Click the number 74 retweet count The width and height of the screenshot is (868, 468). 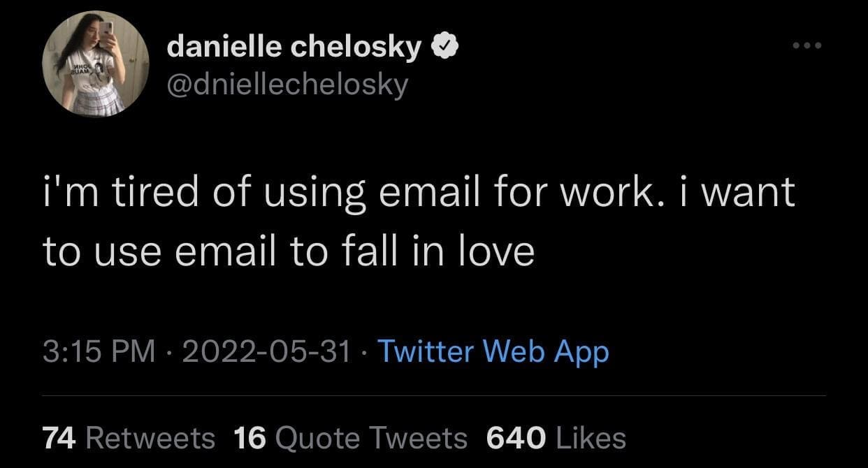click(59, 438)
